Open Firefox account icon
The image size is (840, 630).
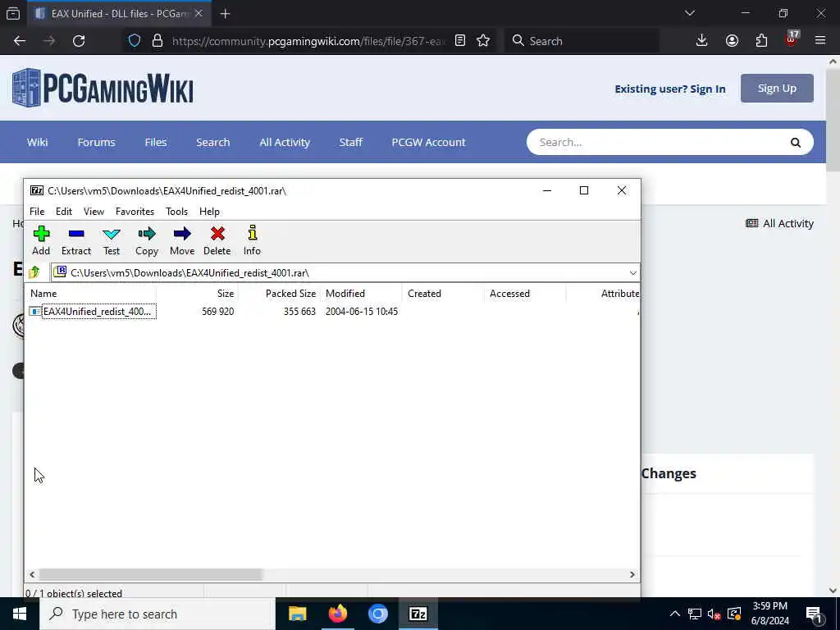pos(732,41)
